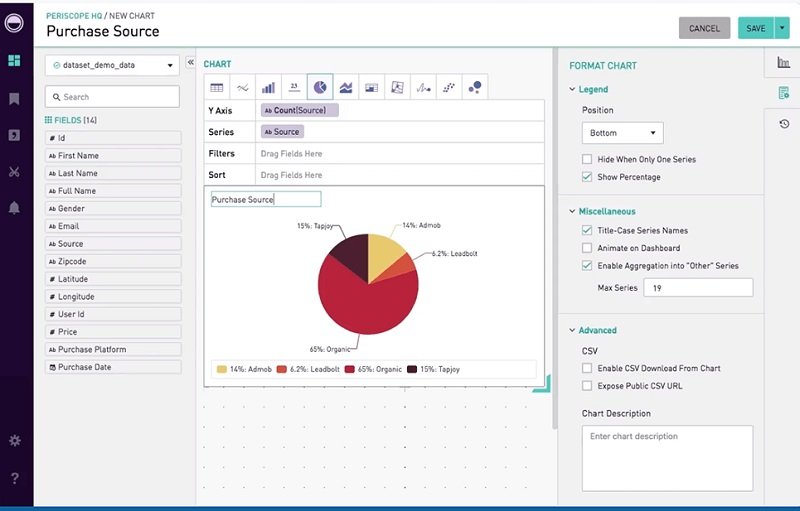Select the map chart type

tap(397, 88)
